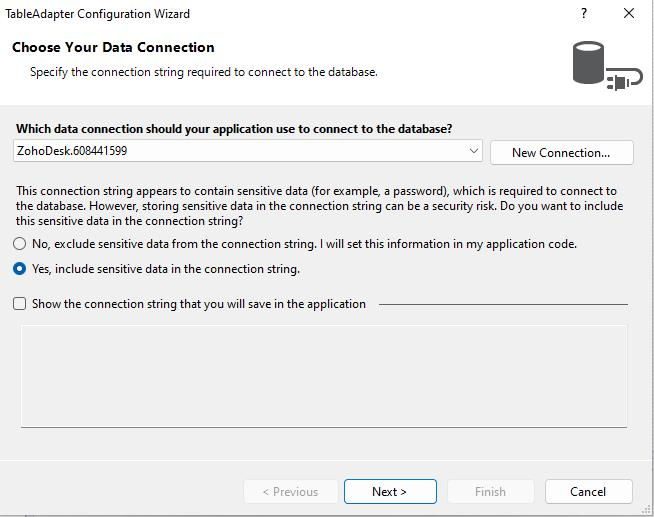The image size is (654, 517).
Task: Open the New Connection dialog
Action: 561,152
